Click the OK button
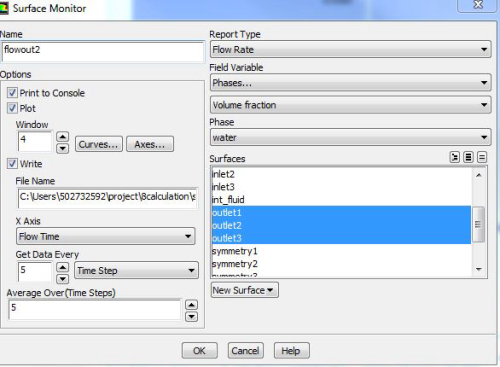The image size is (500, 367). coord(199,351)
